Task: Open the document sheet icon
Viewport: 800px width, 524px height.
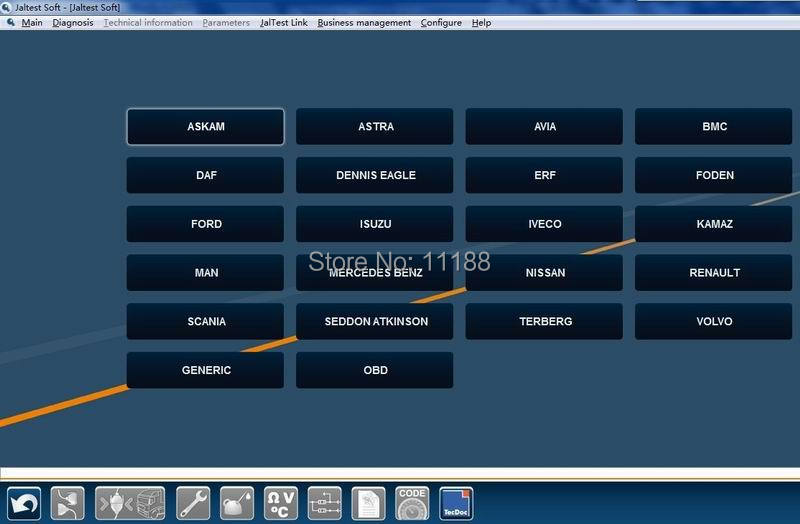Action: click(368, 503)
